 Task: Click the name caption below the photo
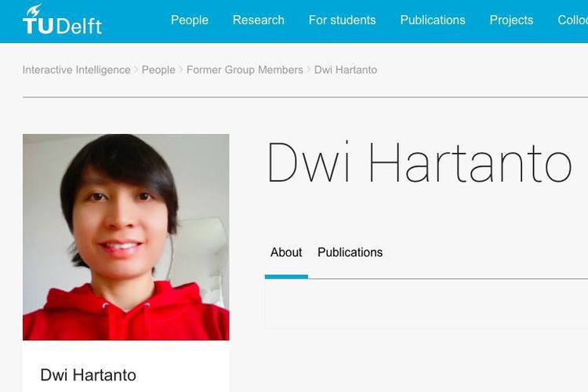click(88, 375)
